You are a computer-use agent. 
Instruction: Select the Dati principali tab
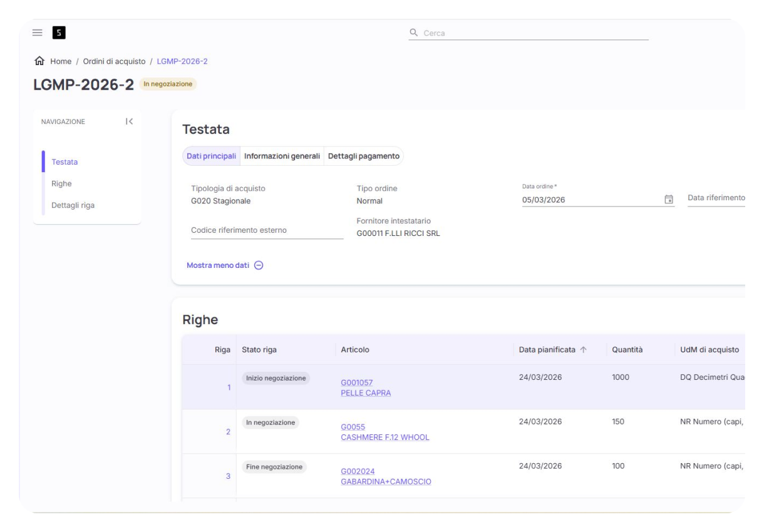pyautogui.click(x=212, y=156)
